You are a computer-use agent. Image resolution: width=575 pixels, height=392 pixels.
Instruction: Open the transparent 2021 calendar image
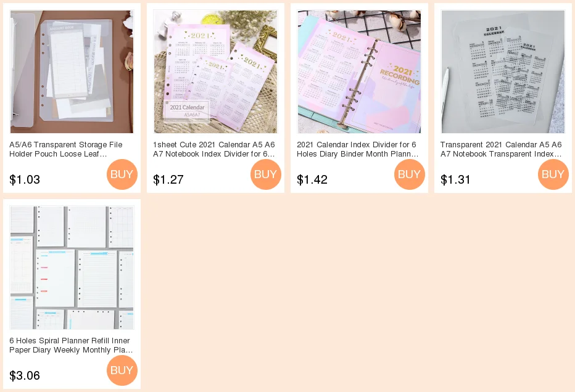[503, 71]
